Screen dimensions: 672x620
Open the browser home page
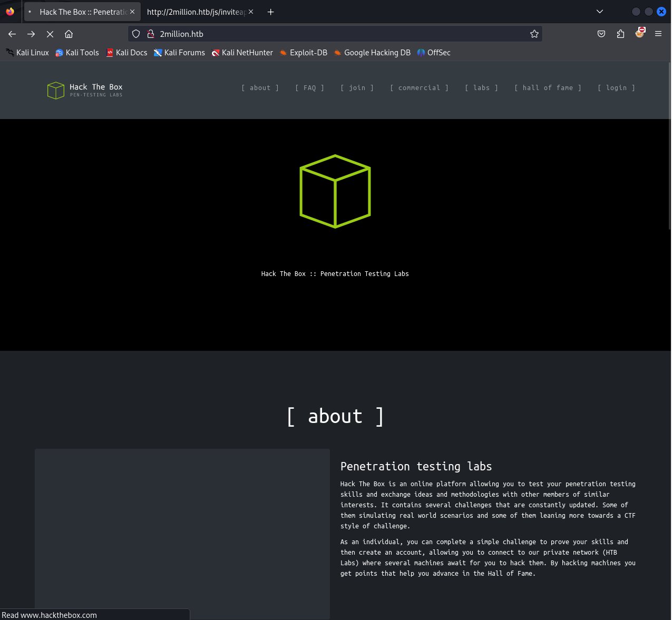click(69, 34)
